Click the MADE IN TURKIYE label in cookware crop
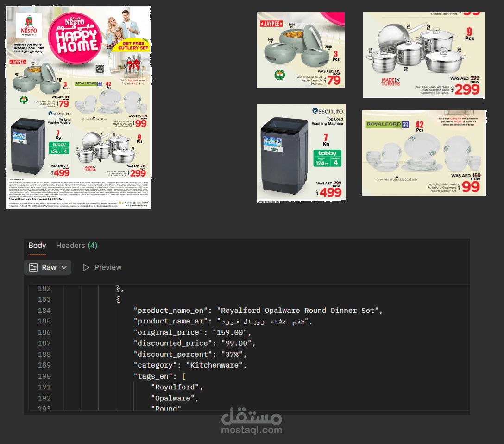Screen dimensions: 504x444 click(x=391, y=82)
